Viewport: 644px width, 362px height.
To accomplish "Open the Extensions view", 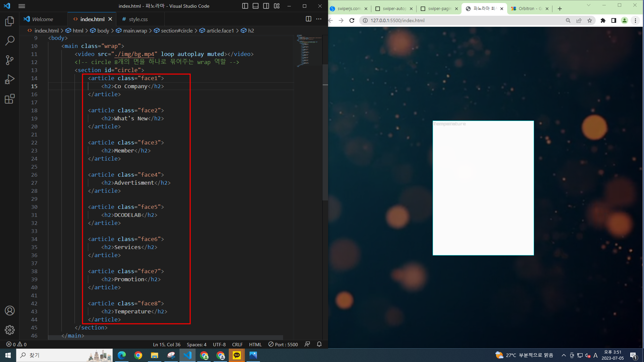I will (x=10, y=99).
